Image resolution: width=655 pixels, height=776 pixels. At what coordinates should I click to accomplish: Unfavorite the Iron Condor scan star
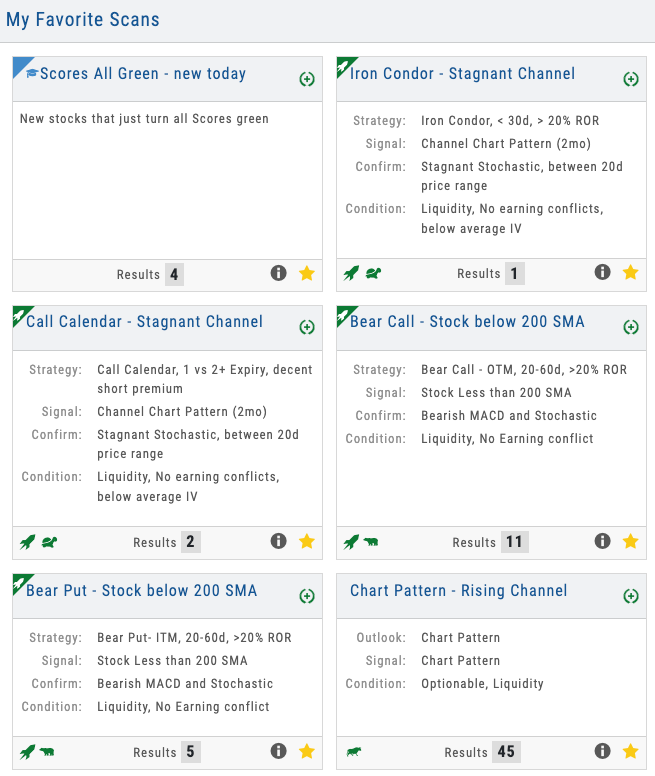coord(630,272)
